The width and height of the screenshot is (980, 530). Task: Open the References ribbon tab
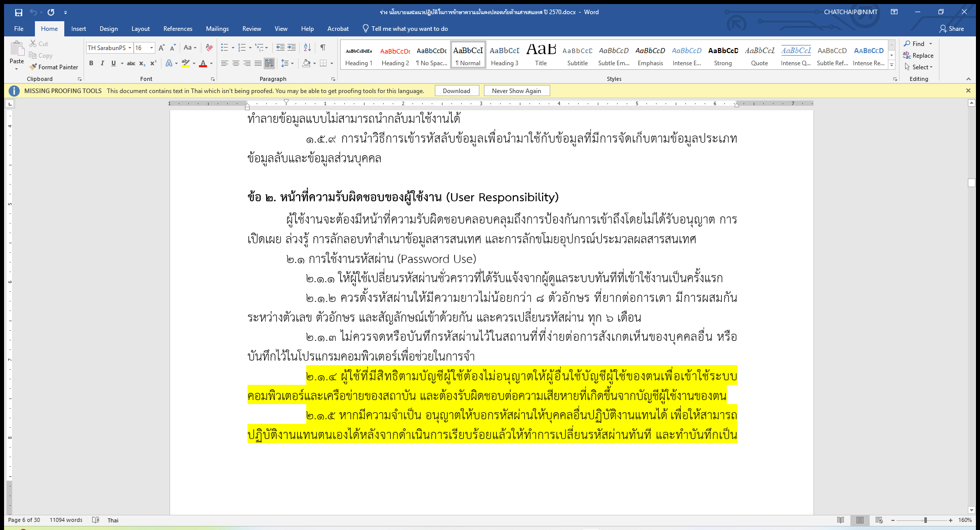(x=178, y=29)
